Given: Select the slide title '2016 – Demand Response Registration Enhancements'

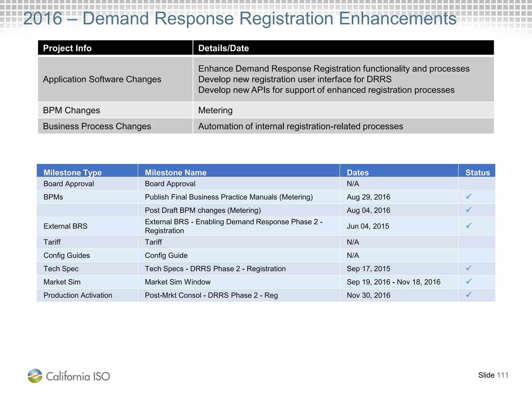Looking at the screenshot, I should pos(240,18).
